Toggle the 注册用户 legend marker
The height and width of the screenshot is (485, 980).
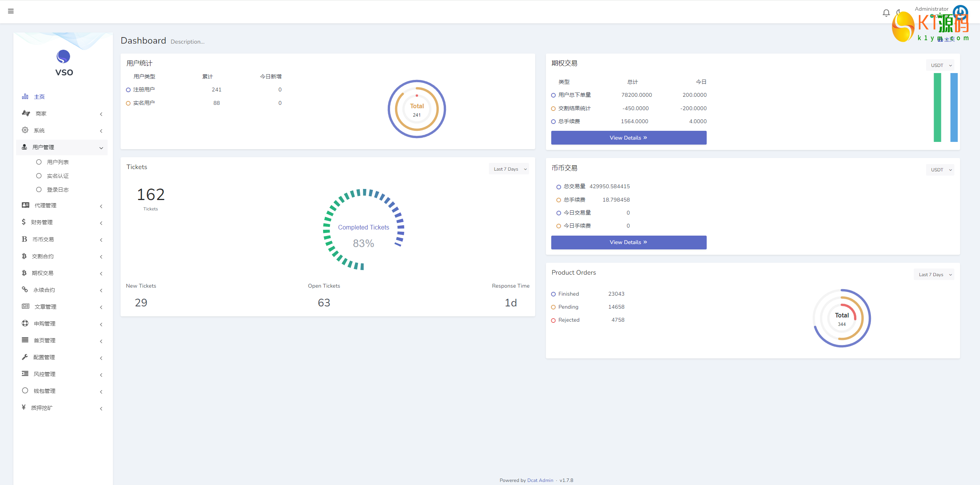click(x=128, y=90)
